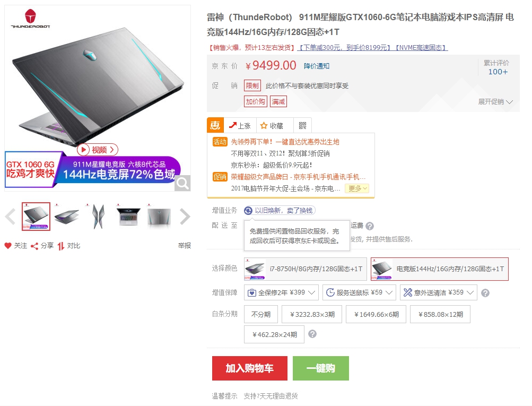532x406 pixels.
Task: Click the 分享 share icon
Action: point(34,246)
